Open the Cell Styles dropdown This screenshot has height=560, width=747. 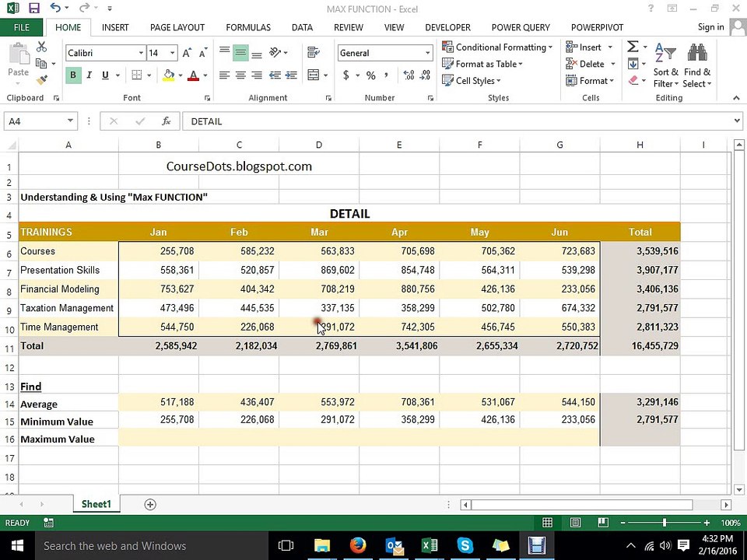tap(472, 80)
